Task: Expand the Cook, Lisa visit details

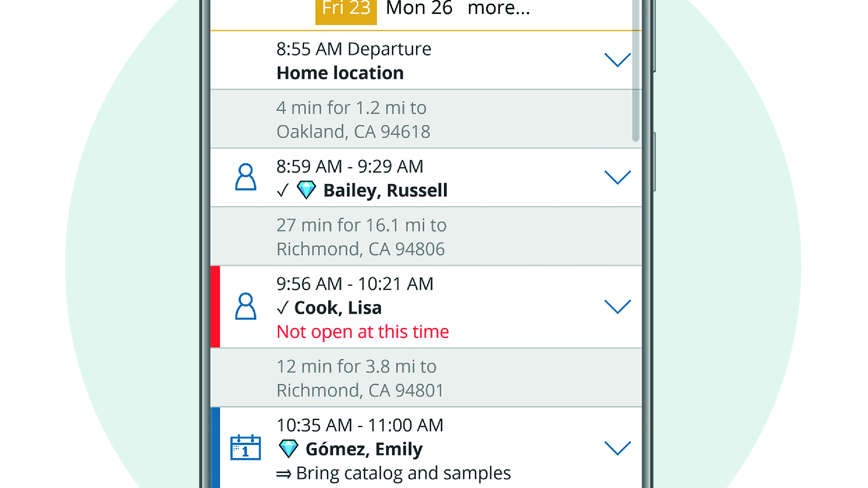Action: pos(617,307)
